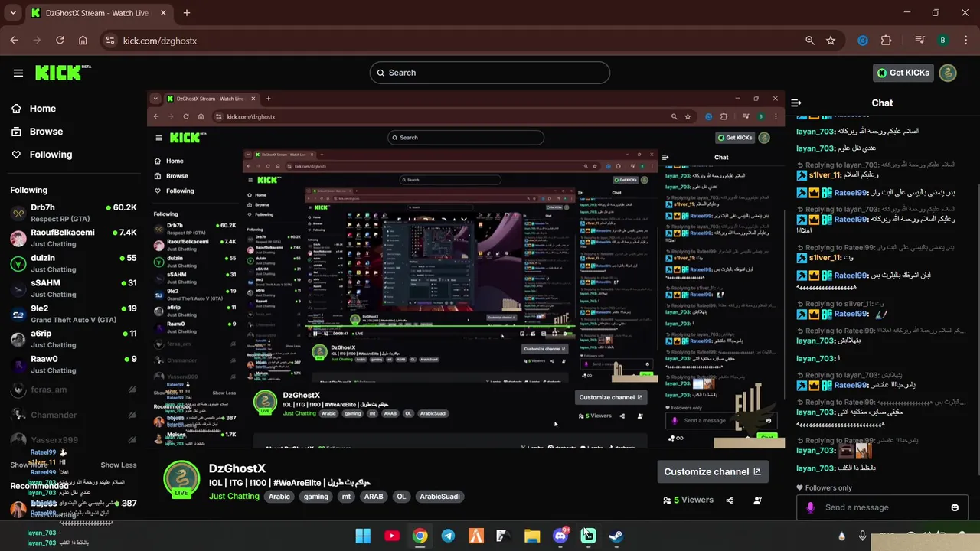Click the mt tag
Screen dimensions: 980x551
tap(346, 497)
